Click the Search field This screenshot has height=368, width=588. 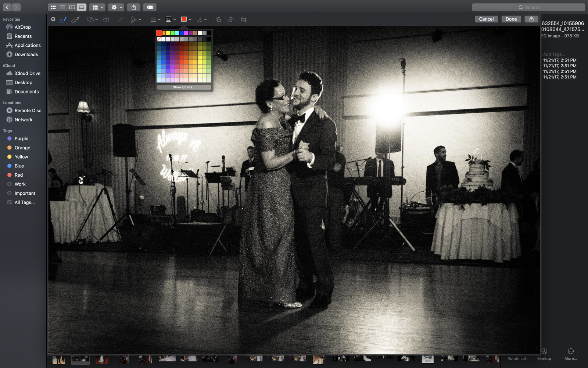tap(528, 7)
